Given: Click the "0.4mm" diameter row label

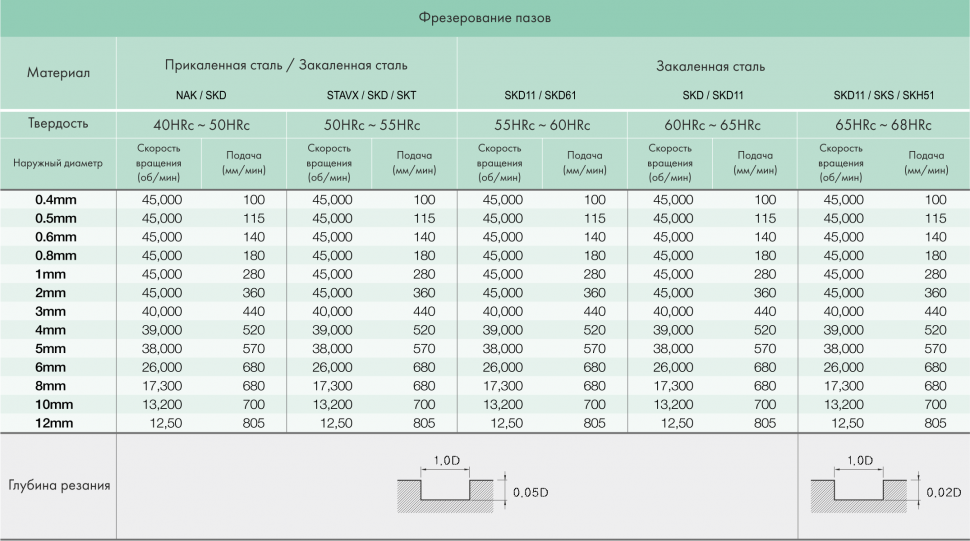Looking at the screenshot, I should pyautogui.click(x=56, y=200).
